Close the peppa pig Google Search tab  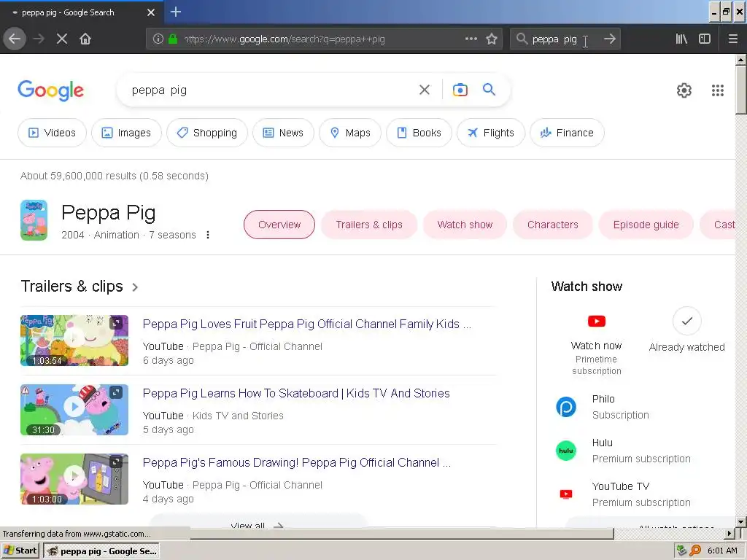[151, 12]
